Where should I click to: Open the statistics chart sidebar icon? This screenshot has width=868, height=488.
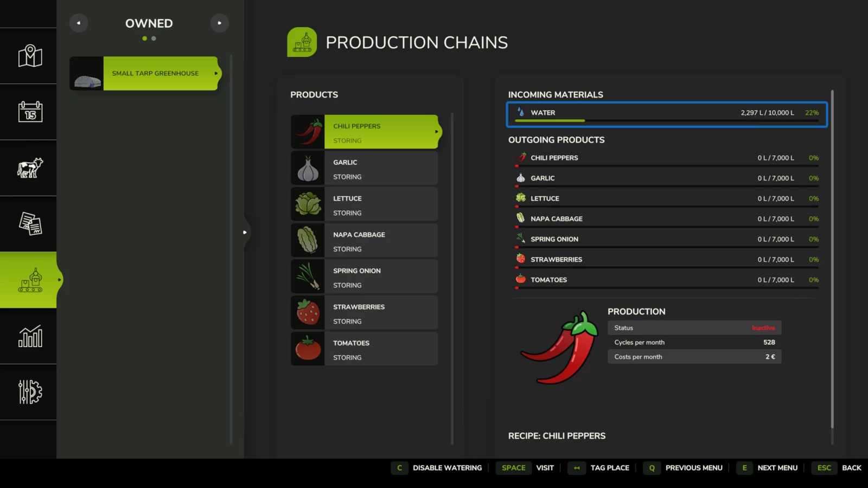(x=30, y=336)
